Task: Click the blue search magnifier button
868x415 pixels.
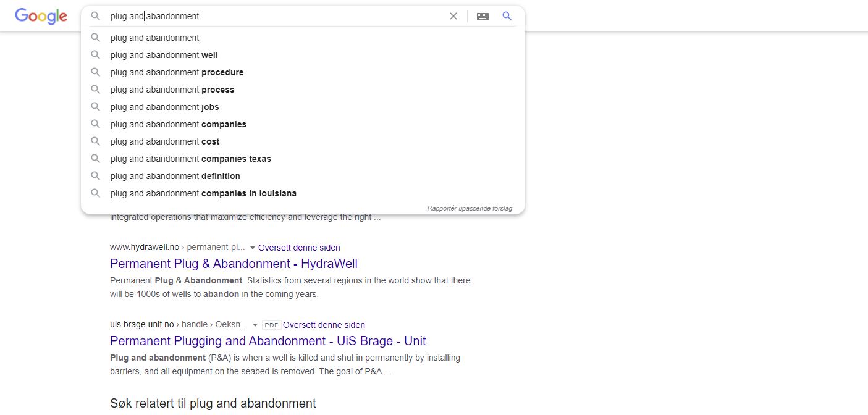Action: 507,16
